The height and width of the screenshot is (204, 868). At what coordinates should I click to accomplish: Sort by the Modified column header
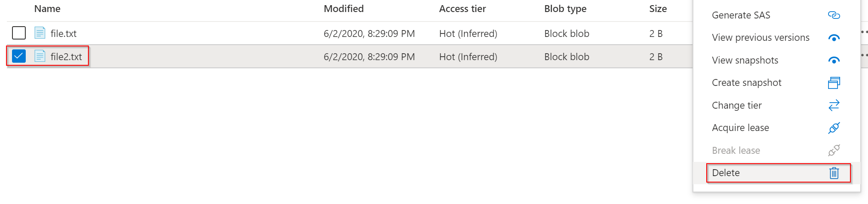pyautogui.click(x=344, y=9)
